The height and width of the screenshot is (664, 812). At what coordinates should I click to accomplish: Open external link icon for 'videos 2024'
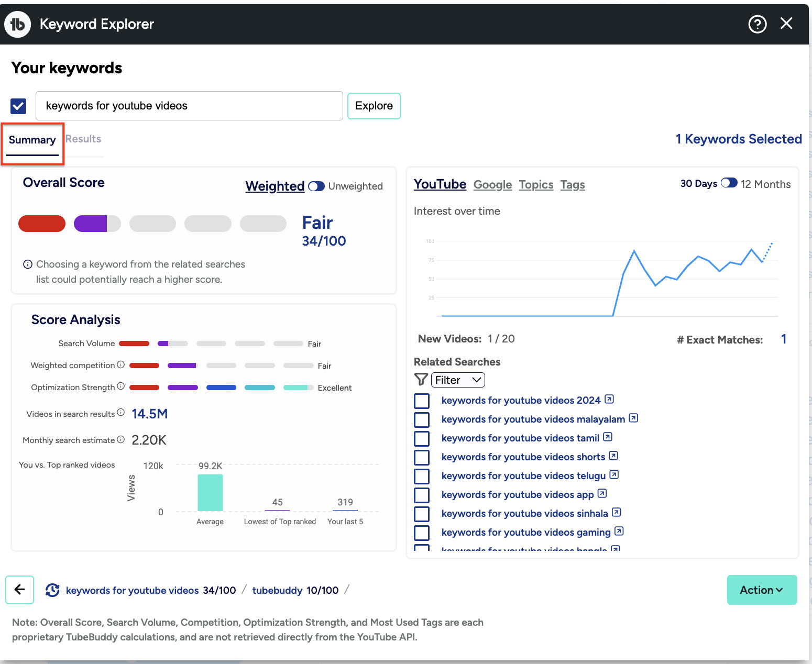click(609, 399)
